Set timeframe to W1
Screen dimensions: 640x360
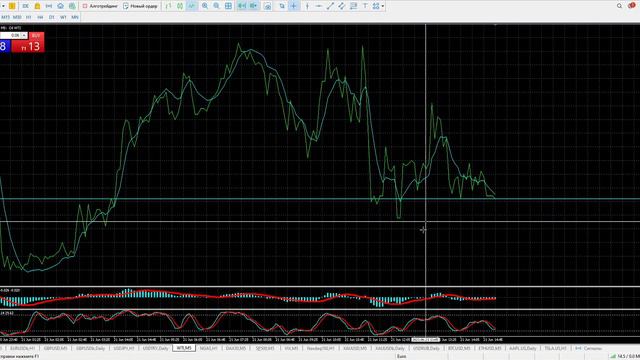pyautogui.click(x=63, y=17)
